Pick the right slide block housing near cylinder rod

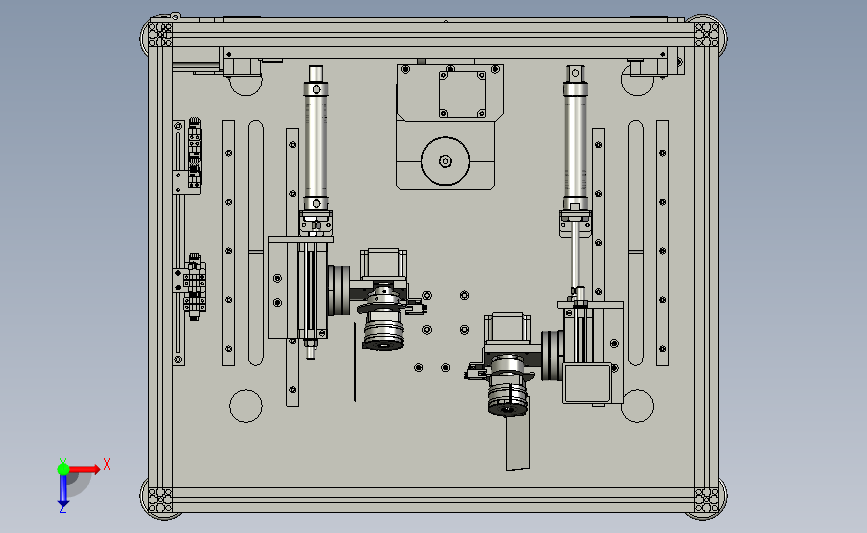point(593,353)
